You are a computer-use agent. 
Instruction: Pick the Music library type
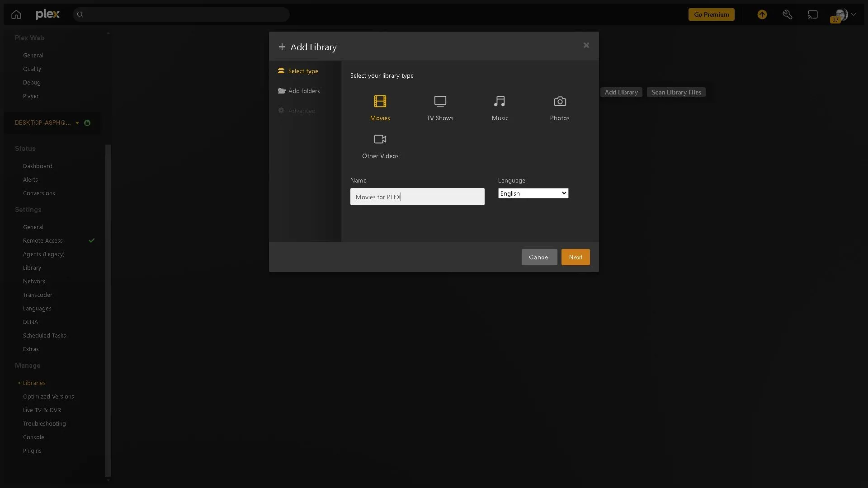500,108
